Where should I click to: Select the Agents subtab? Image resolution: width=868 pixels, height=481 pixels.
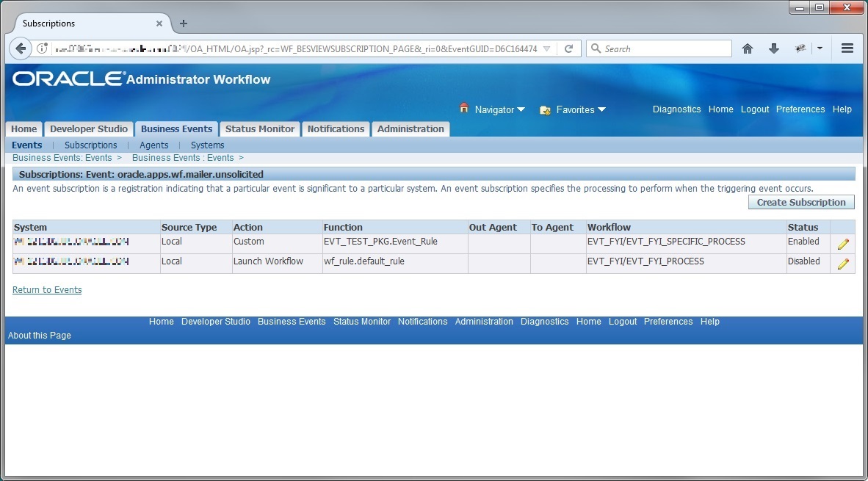(x=154, y=145)
